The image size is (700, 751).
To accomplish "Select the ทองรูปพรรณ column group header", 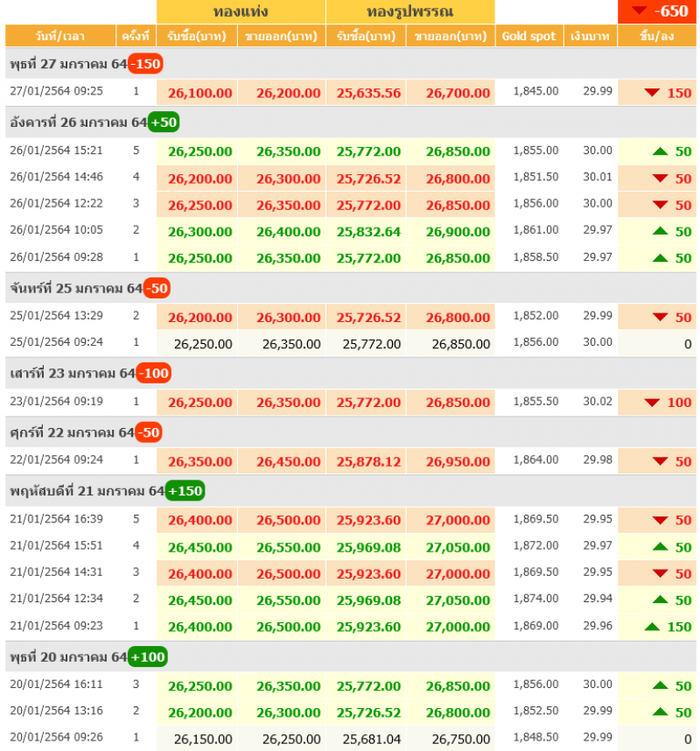I will click(409, 12).
